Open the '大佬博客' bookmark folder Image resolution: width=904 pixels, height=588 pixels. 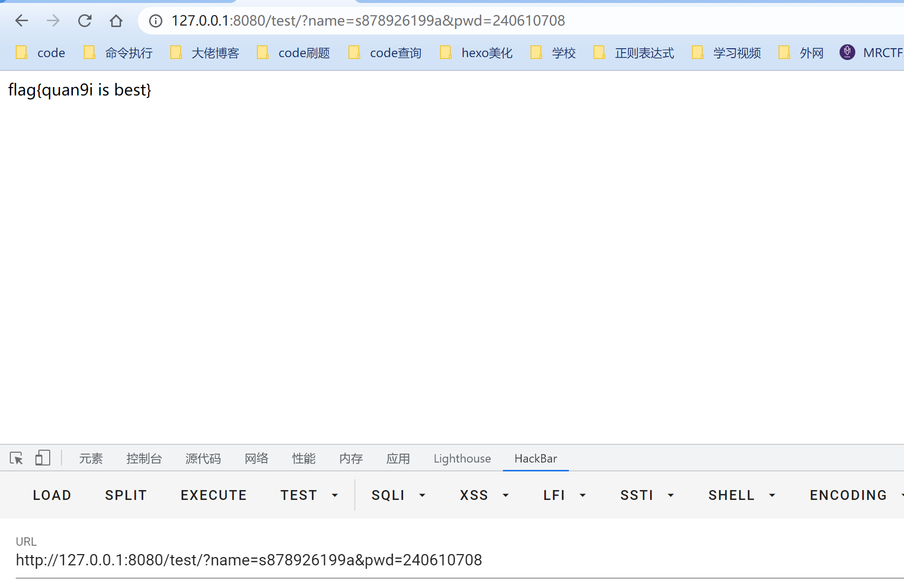(x=204, y=53)
